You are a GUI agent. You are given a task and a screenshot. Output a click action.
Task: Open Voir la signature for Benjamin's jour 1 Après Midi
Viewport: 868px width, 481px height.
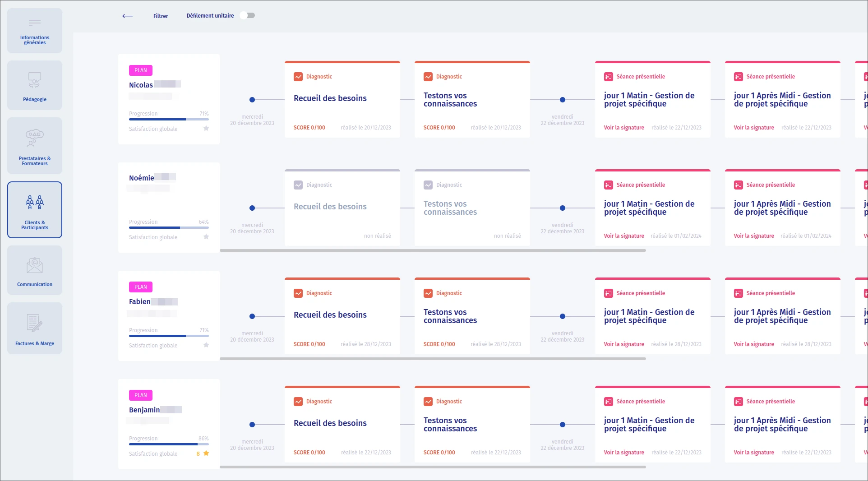[754, 453]
